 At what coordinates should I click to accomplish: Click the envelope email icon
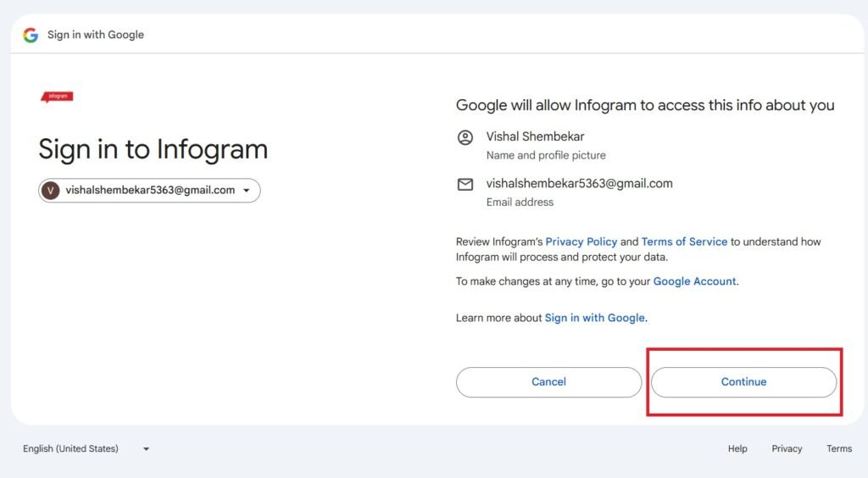(465, 184)
